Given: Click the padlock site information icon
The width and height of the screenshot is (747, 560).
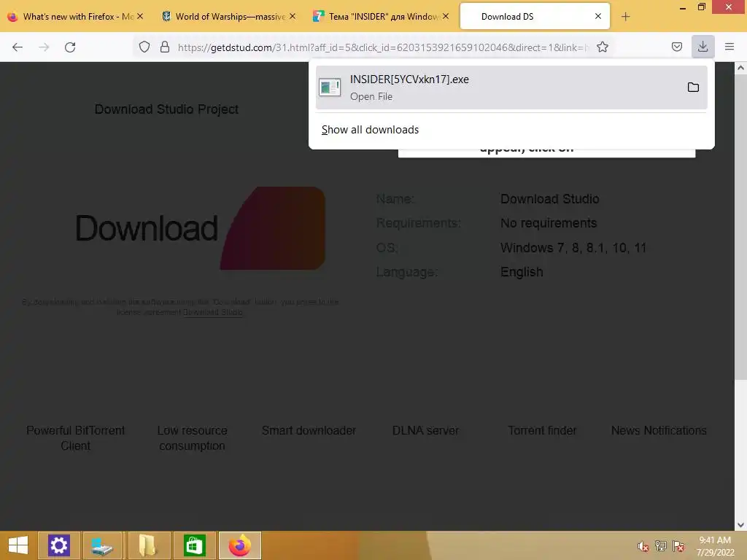Looking at the screenshot, I should pyautogui.click(x=165, y=47).
